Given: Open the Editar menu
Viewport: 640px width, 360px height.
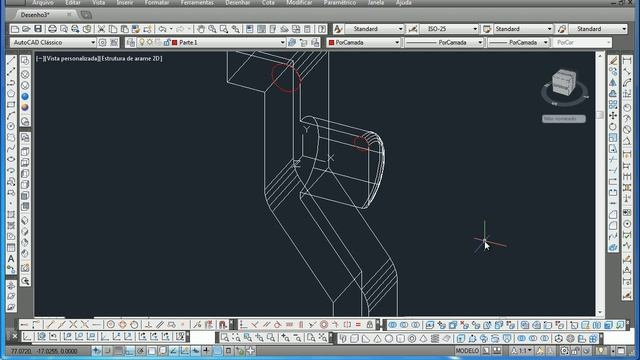Looking at the screenshot, I should [73, 2].
